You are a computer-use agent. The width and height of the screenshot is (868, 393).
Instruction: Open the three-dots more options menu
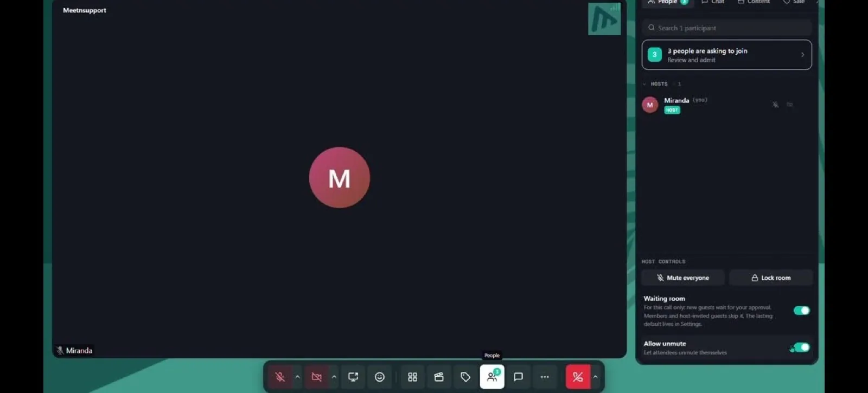(x=545, y=377)
